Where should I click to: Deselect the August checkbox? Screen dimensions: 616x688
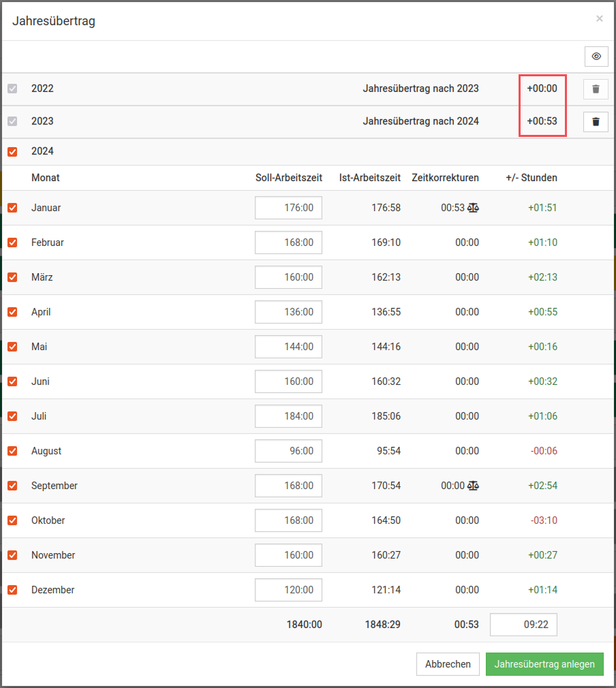click(x=12, y=451)
